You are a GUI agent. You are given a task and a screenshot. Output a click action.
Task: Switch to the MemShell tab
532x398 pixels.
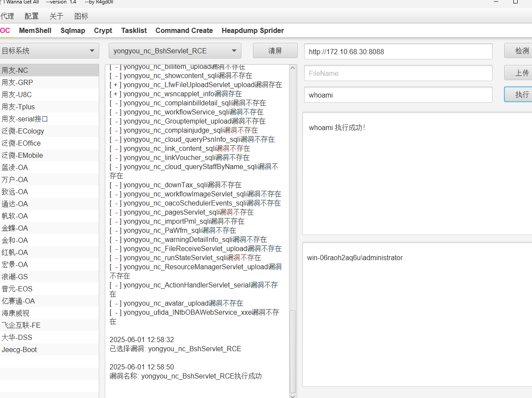coord(35,30)
